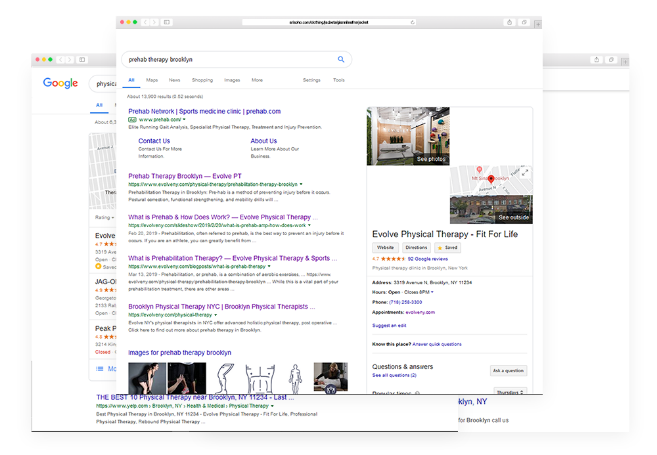The width and height of the screenshot is (657, 455).
Task: Open the Contact Us sitelink
Action: (x=154, y=141)
